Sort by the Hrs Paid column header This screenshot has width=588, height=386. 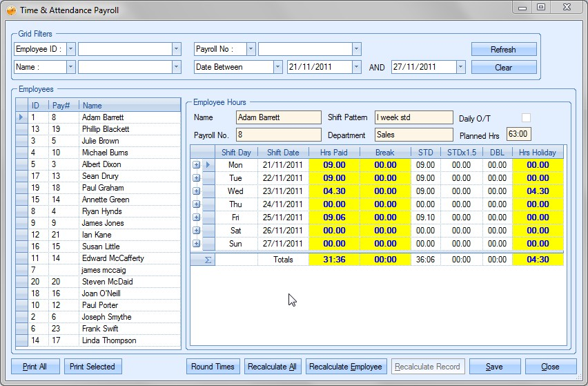coord(334,152)
